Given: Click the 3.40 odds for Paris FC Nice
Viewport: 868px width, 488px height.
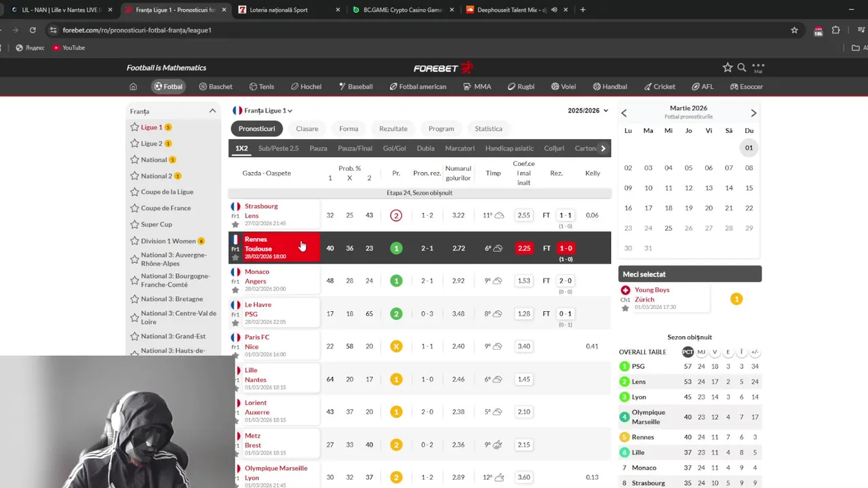Looking at the screenshot, I should coord(524,346).
